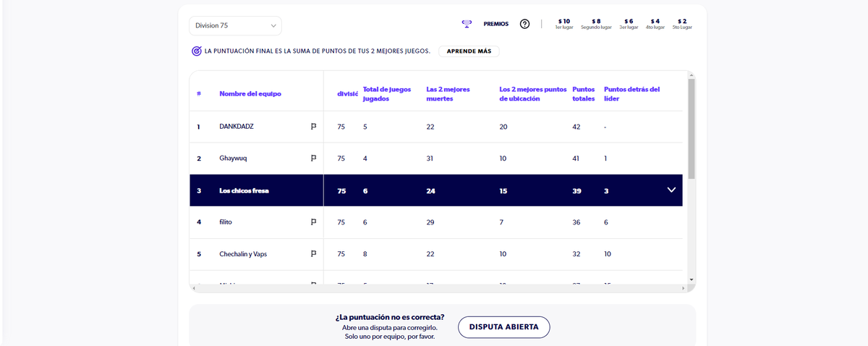Click the Los 2 mejores puntos de ubicación header

(533, 94)
